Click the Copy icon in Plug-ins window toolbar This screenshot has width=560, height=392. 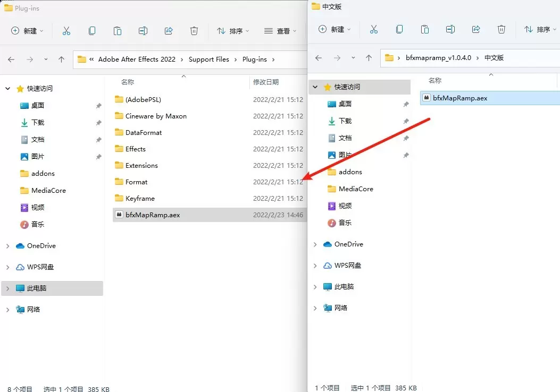(x=92, y=31)
